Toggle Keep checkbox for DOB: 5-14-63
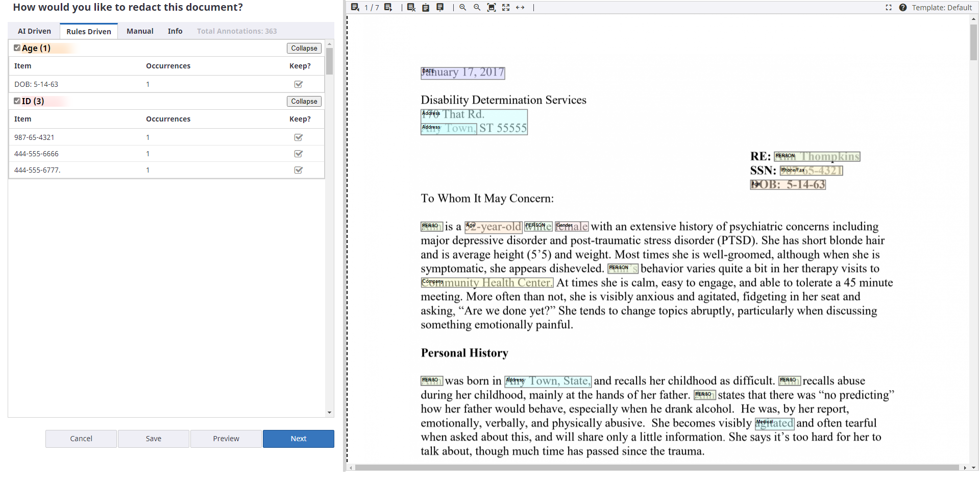980x482 pixels. point(299,84)
